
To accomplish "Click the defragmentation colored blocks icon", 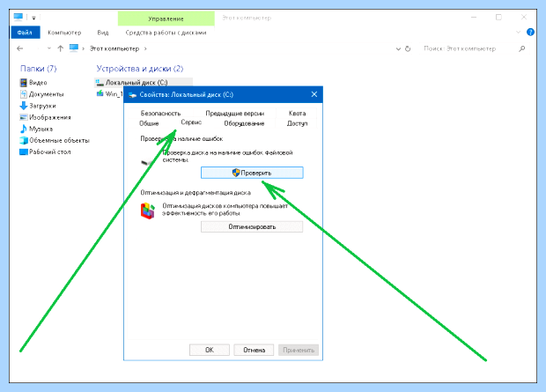I will click(148, 211).
